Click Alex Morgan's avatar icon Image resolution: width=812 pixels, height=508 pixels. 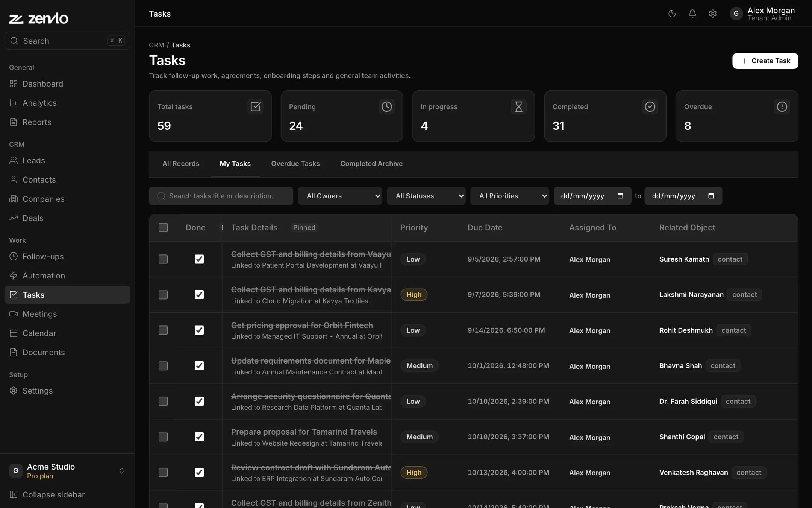(x=736, y=14)
